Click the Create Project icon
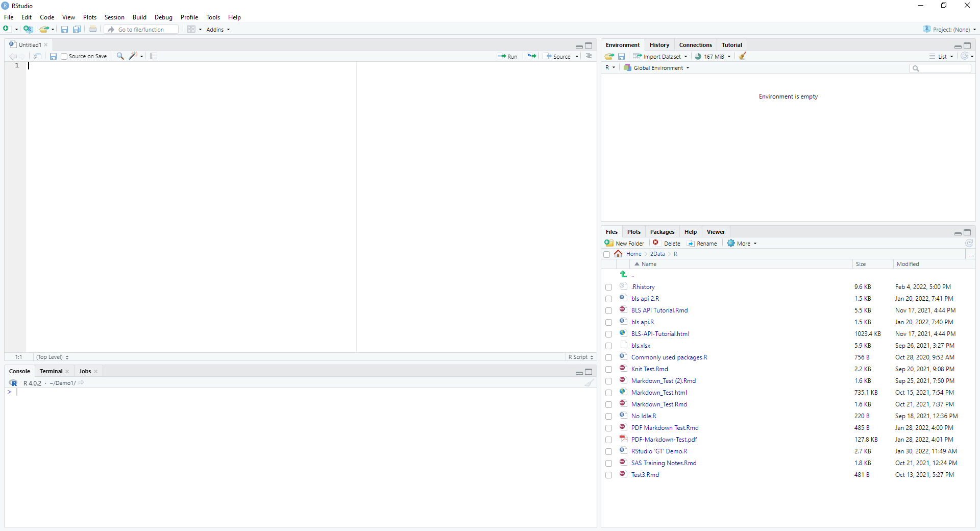This screenshot has width=980, height=531. click(x=28, y=29)
